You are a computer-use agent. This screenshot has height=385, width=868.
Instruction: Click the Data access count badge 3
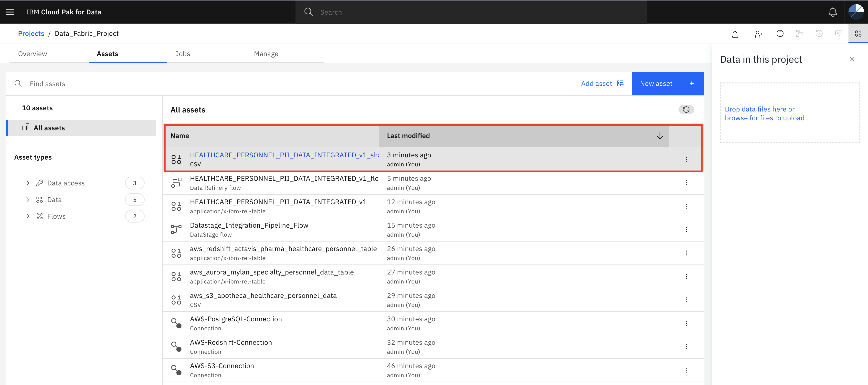coord(134,183)
